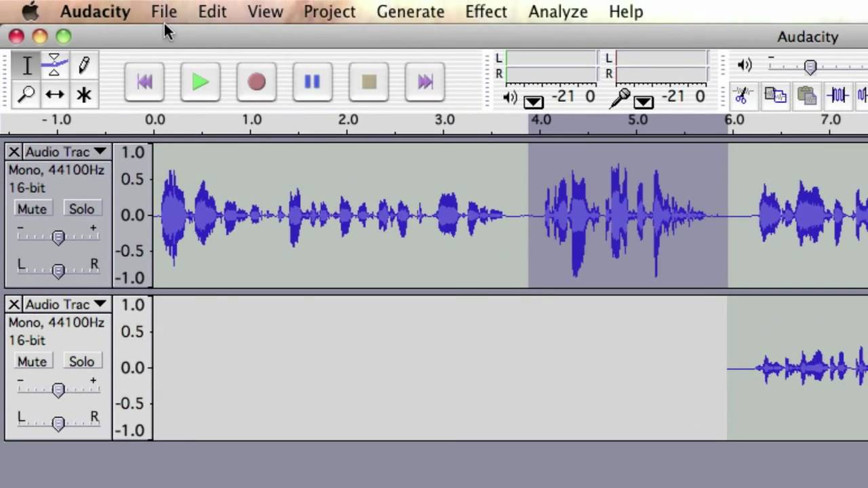Select the Envelope tool
868x488 pixels.
(55, 66)
